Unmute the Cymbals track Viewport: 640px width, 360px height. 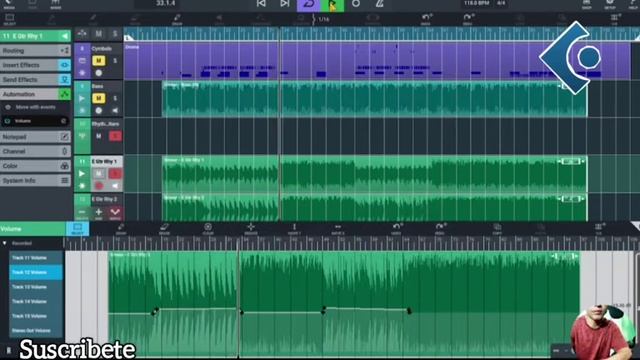[x=98, y=60]
